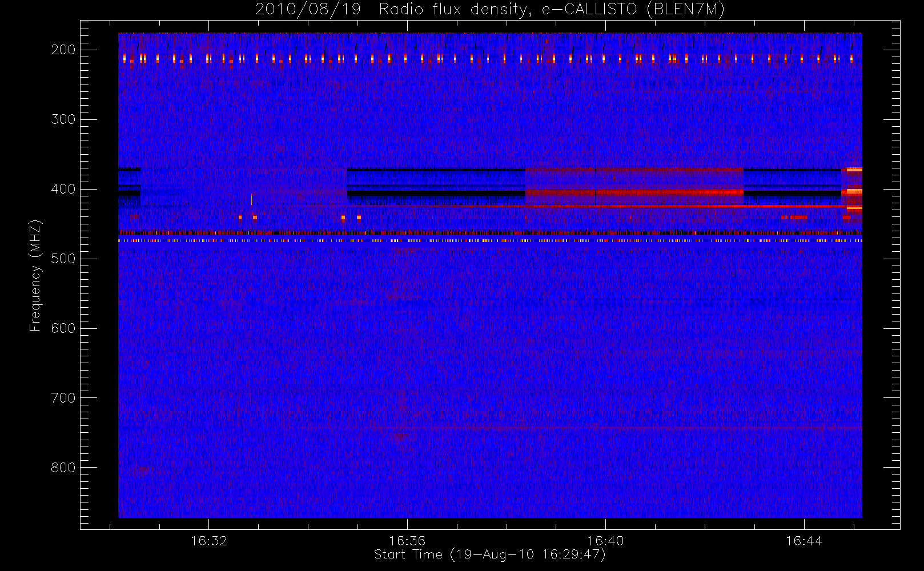Click the 500 frequency tick label
Screen dimensions: 924x571
[x=63, y=259]
